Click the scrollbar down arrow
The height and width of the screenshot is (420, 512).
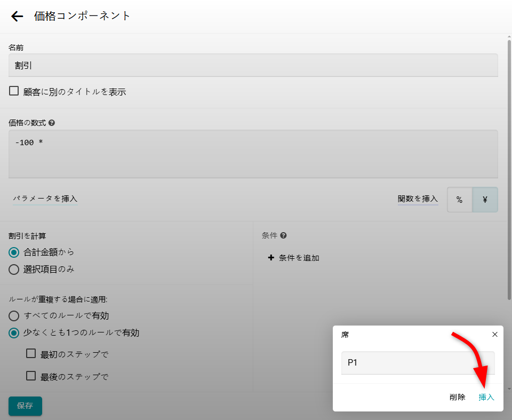tap(509, 389)
